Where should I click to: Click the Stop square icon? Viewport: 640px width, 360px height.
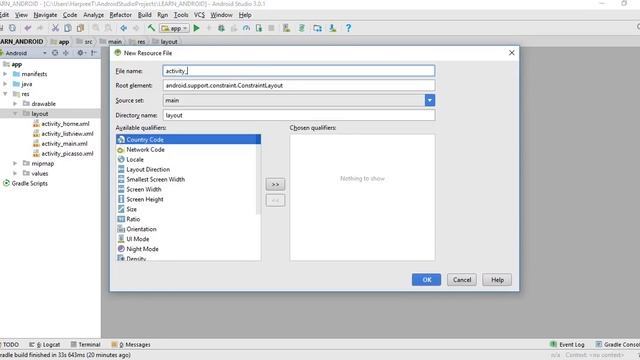pyautogui.click(x=271, y=28)
